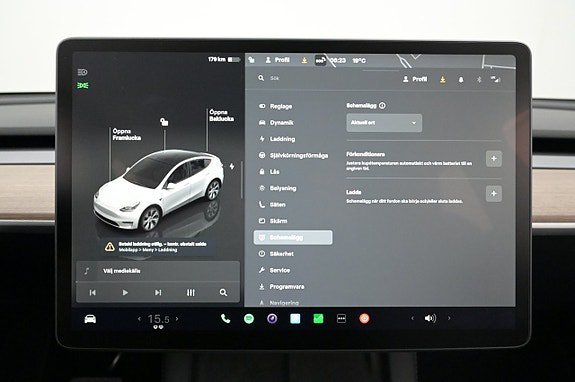Image resolution: width=575 pixels, height=382 pixels.
Task: Launch the Spotify app
Action: tap(249, 319)
